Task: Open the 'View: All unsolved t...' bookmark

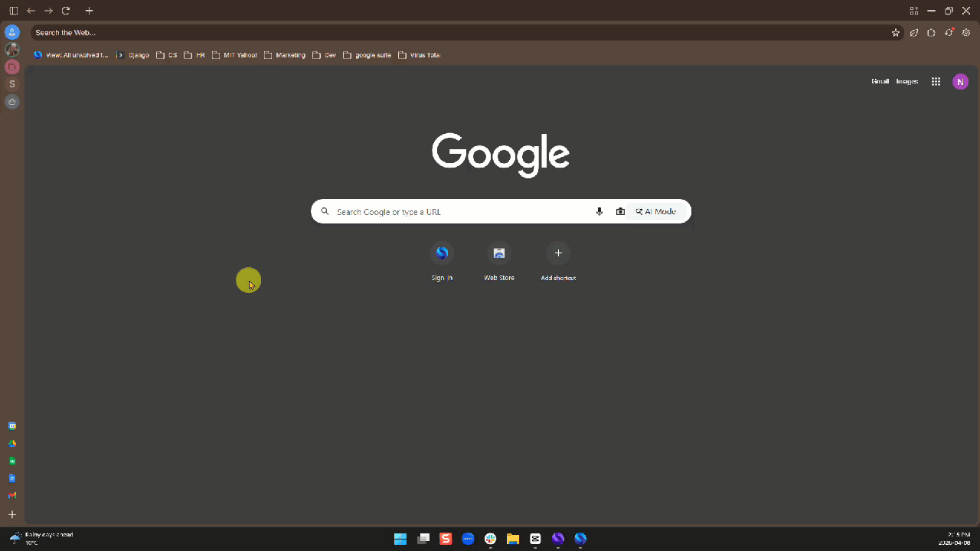Action: (x=71, y=55)
